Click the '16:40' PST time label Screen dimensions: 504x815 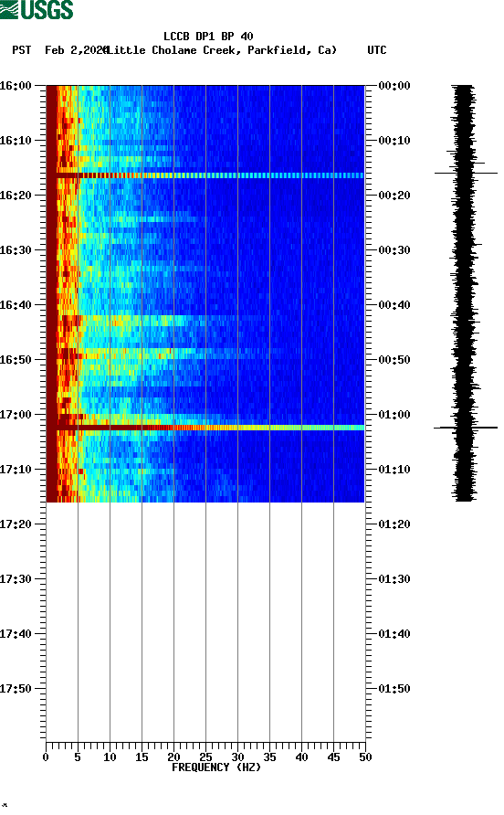click(x=16, y=305)
